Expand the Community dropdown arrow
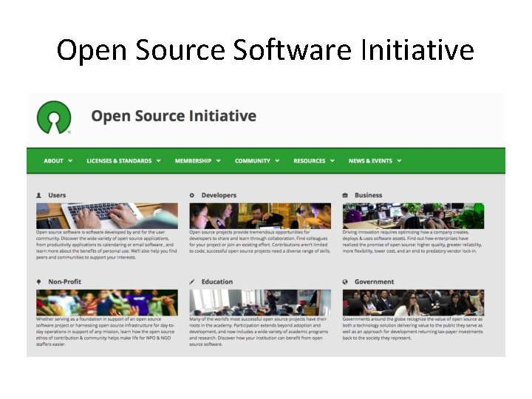 click(277, 160)
